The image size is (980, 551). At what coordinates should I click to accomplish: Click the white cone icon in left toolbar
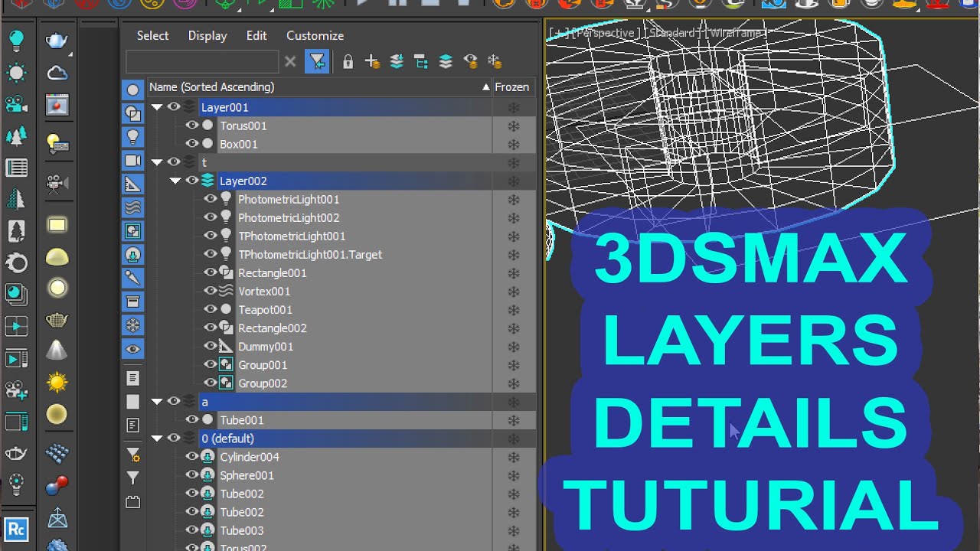pos(57,350)
